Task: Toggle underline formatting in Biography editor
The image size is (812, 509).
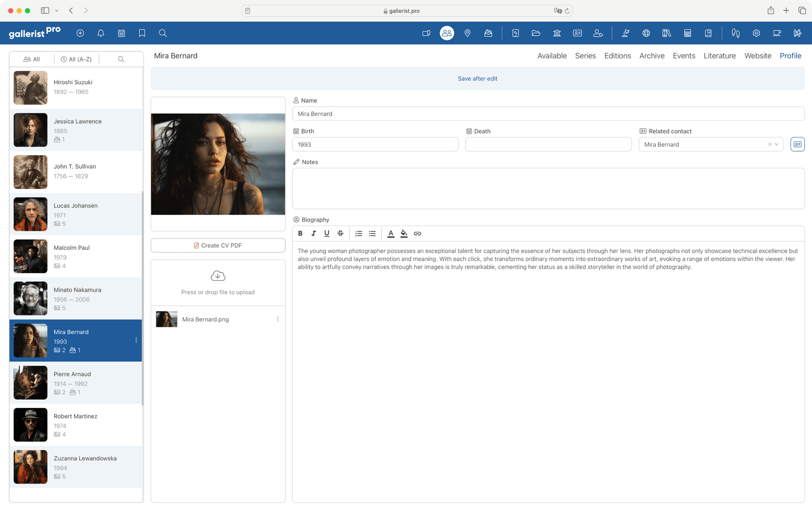Action: [x=326, y=234]
